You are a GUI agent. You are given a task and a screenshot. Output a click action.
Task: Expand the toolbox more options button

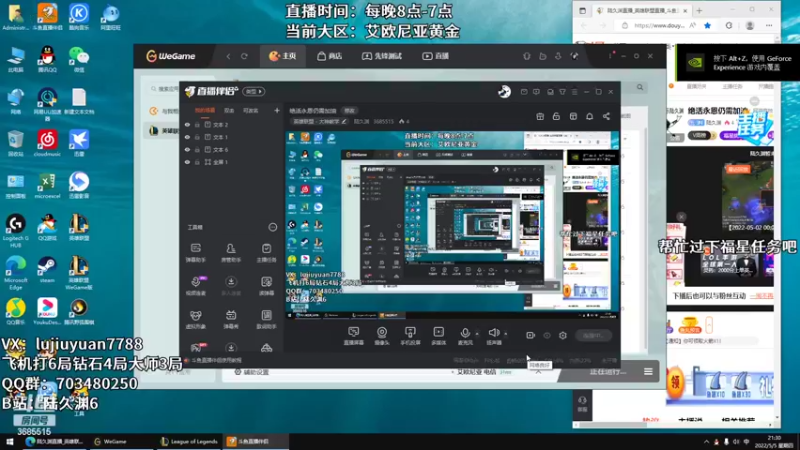click(272, 227)
